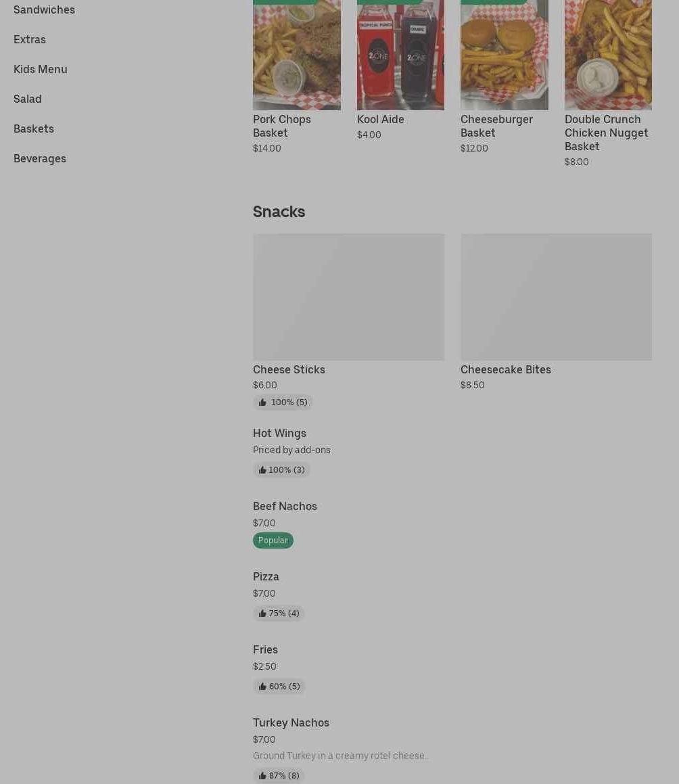This screenshot has width=679, height=784.
Task: Go to the Extras category
Action: 30,39
